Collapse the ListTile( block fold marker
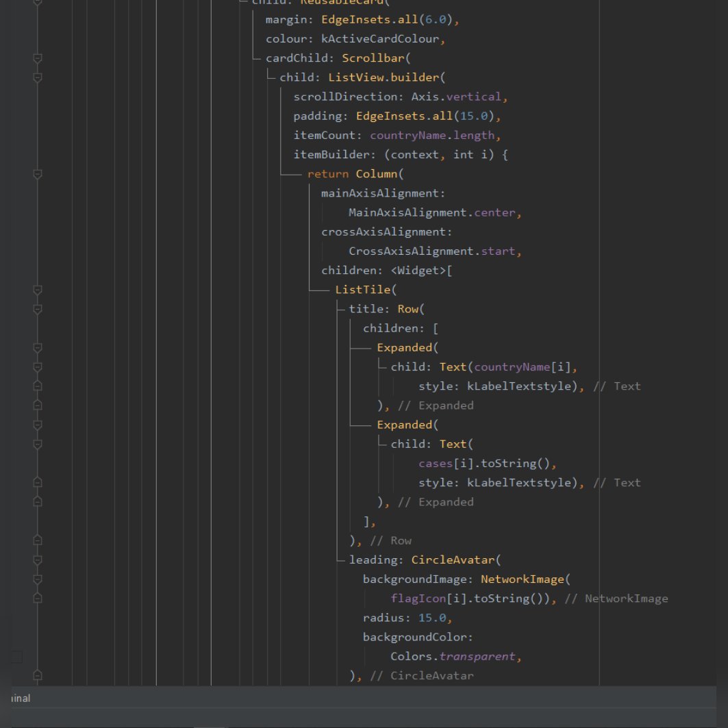 pos(38,290)
